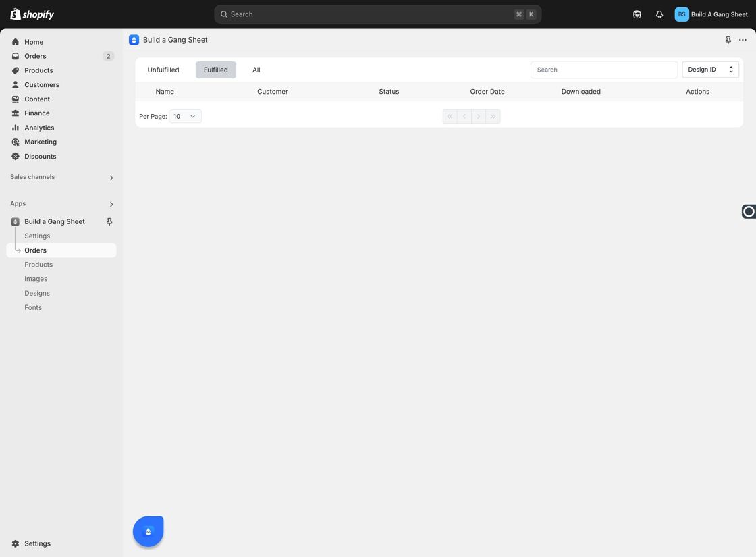Click the Finance bank icon
The height and width of the screenshot is (557, 756).
point(16,113)
